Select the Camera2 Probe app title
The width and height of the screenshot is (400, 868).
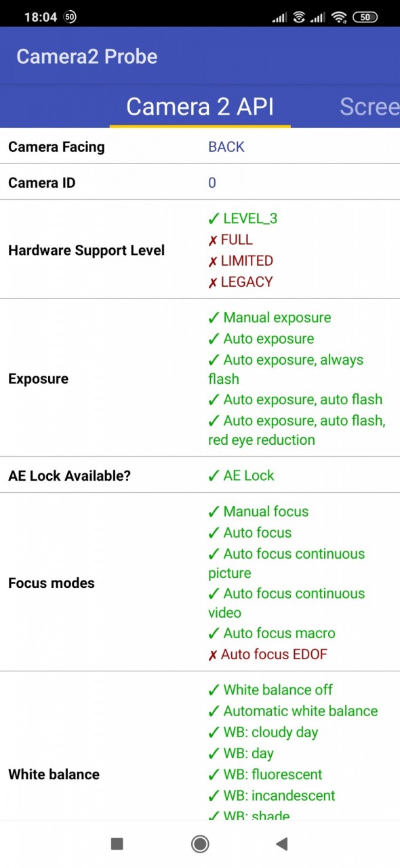point(87,56)
